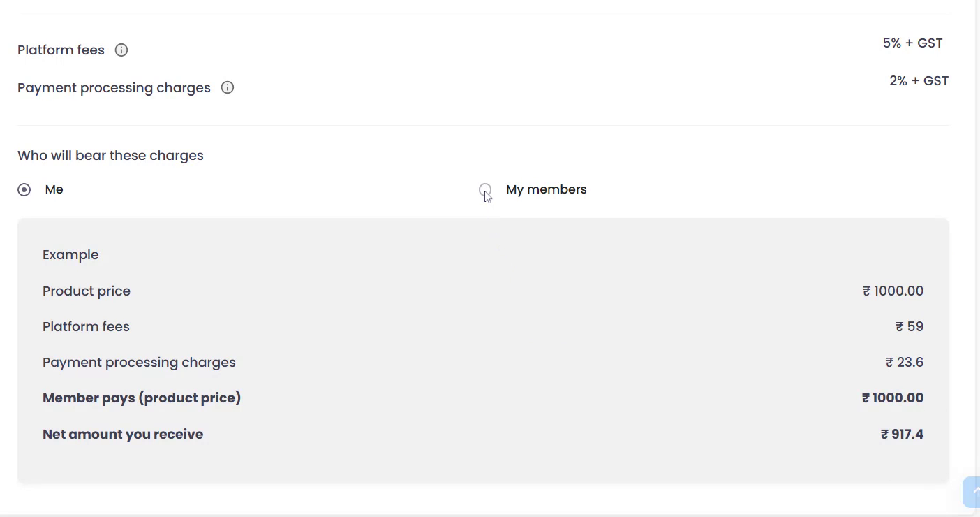Click the "5% + GST" platform fee rate
The width and height of the screenshot is (980, 517).
pos(912,43)
